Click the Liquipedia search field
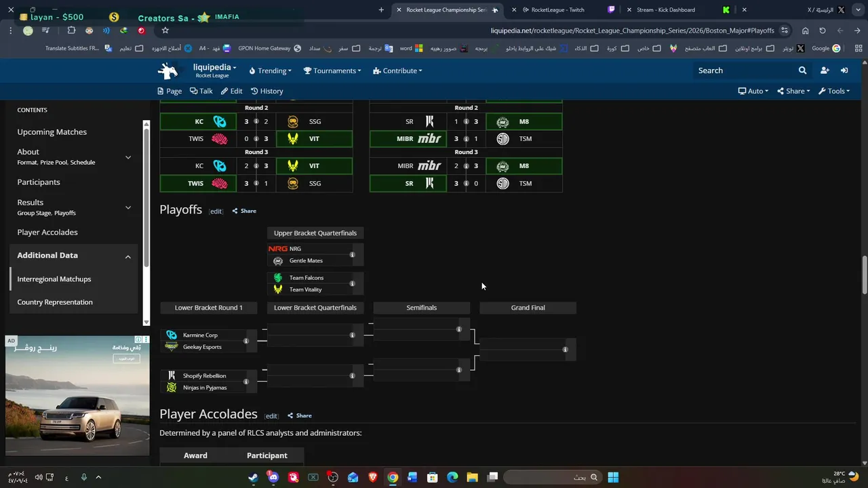This screenshot has height=488, width=868. pos(745,70)
